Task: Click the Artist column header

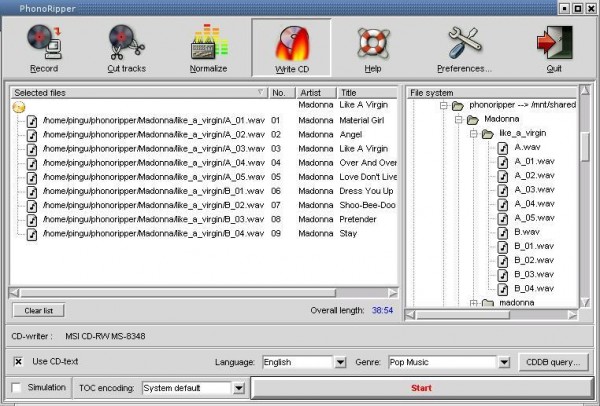Action: [x=316, y=93]
